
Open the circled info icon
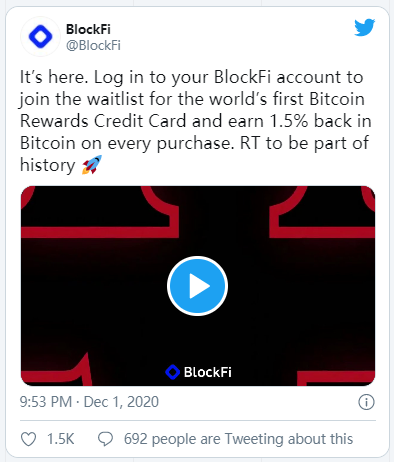click(x=366, y=402)
